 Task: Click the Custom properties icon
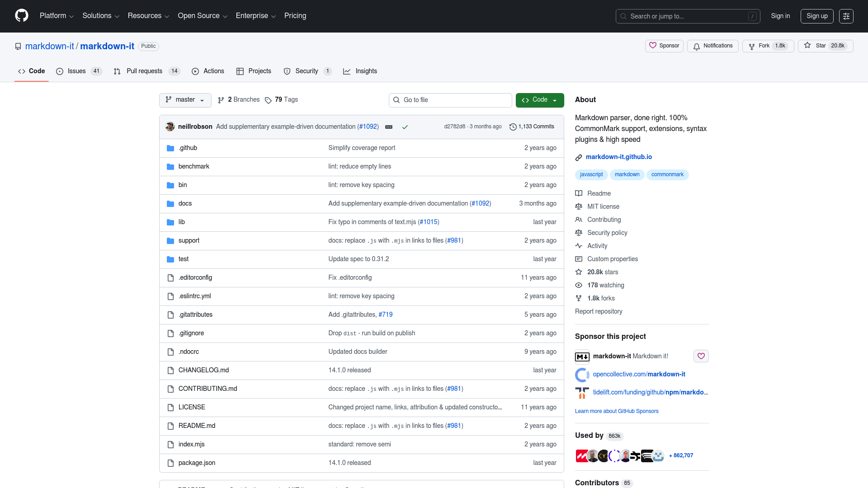point(579,259)
